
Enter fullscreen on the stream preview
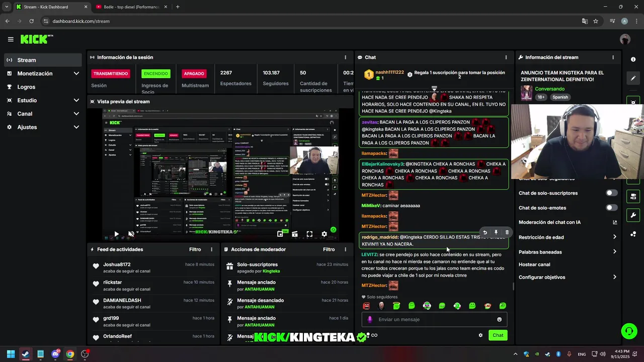point(309,234)
